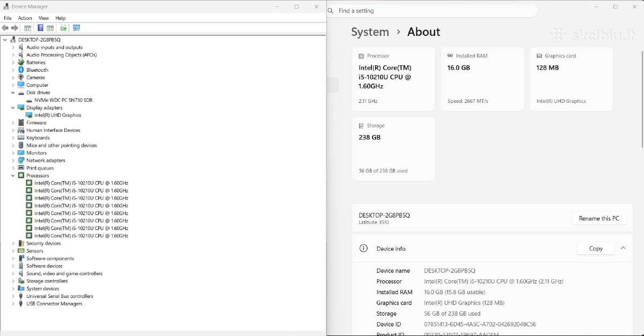
Task: Go to System in breadcrumb
Action: pyautogui.click(x=370, y=32)
